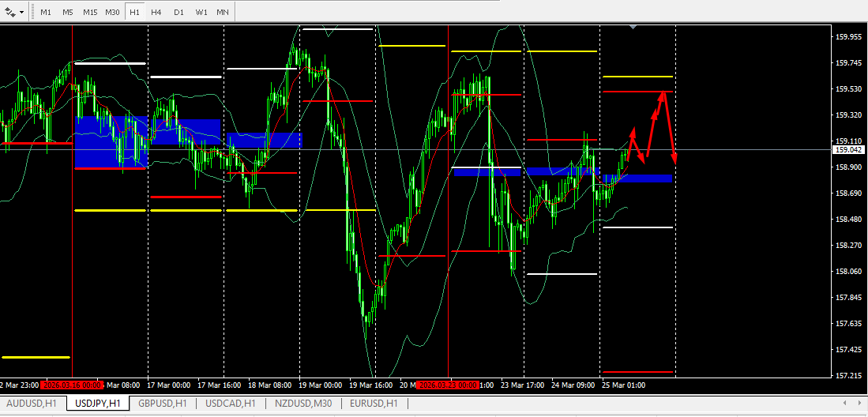Click the 158.270 price scale value

[848, 246]
